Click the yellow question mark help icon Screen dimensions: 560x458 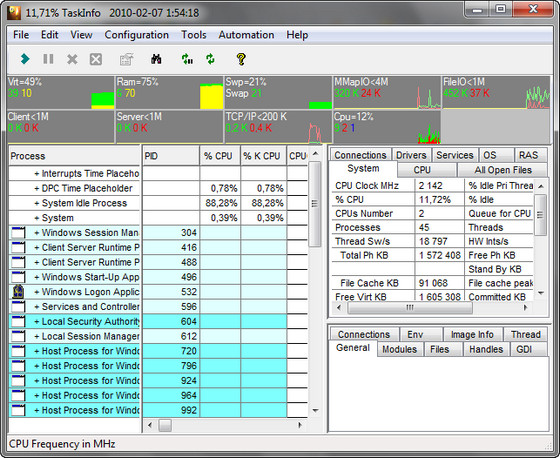click(241, 59)
